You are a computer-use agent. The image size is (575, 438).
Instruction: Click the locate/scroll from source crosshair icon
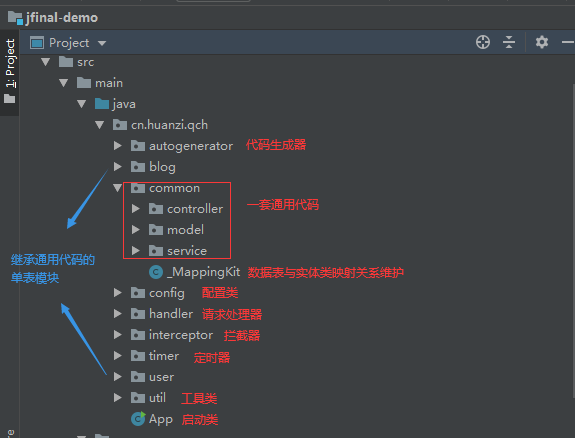(483, 42)
